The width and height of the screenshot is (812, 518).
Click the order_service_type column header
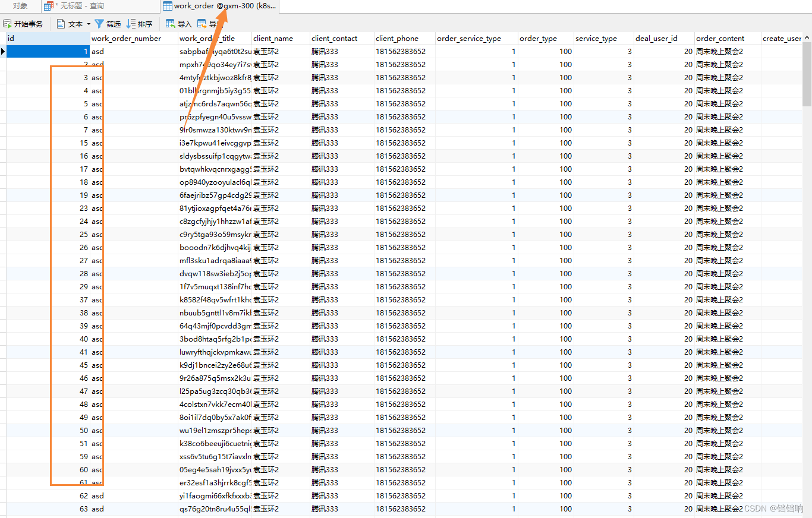(x=476, y=38)
